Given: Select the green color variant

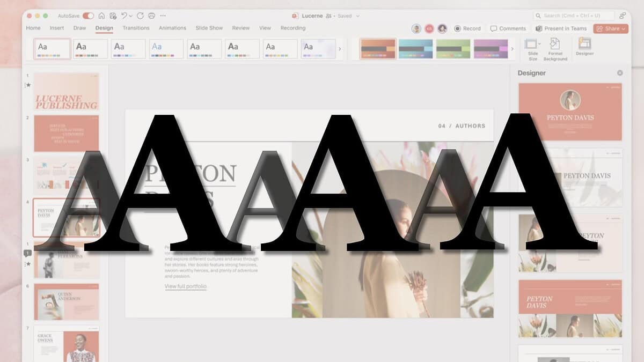Looking at the screenshot, I should click(x=453, y=49).
